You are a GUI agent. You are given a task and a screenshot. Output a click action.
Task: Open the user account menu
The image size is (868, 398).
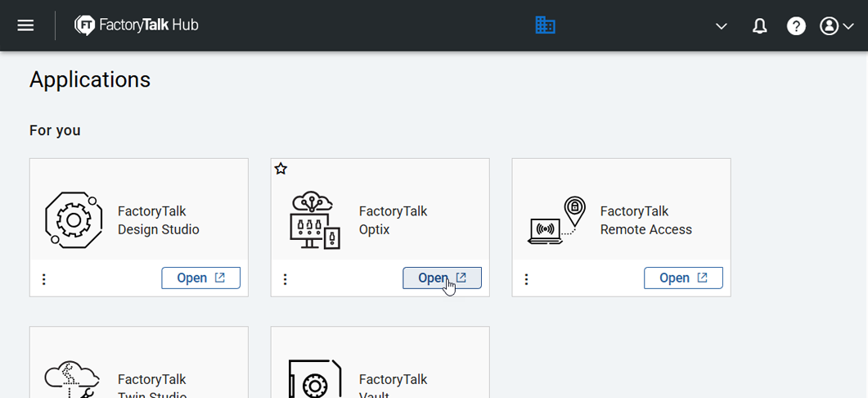[836, 25]
